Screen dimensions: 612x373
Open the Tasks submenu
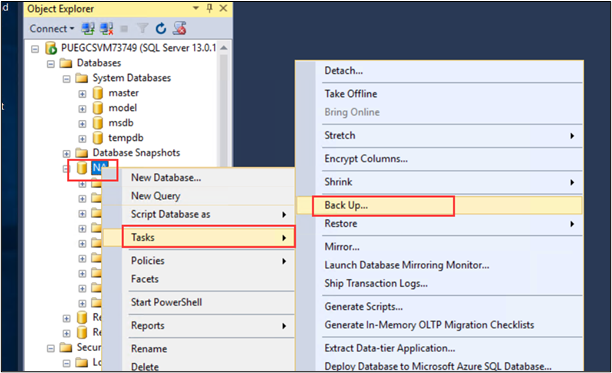pyautogui.click(x=199, y=237)
